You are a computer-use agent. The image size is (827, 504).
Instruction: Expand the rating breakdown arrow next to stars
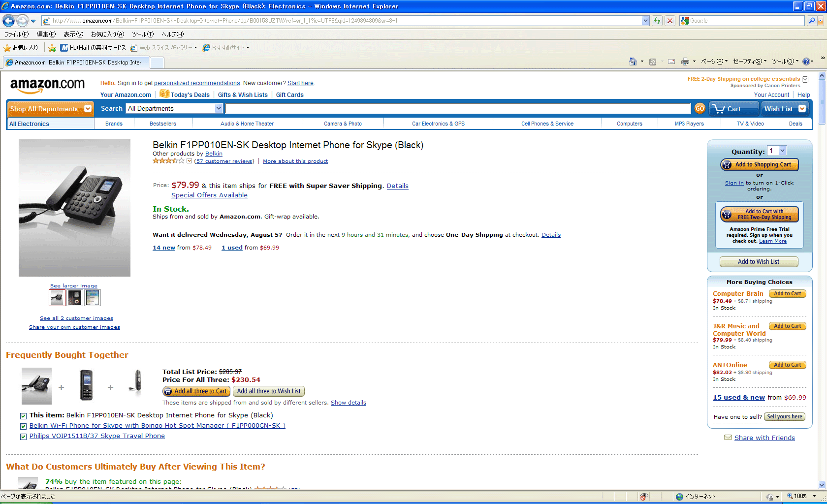pos(189,161)
